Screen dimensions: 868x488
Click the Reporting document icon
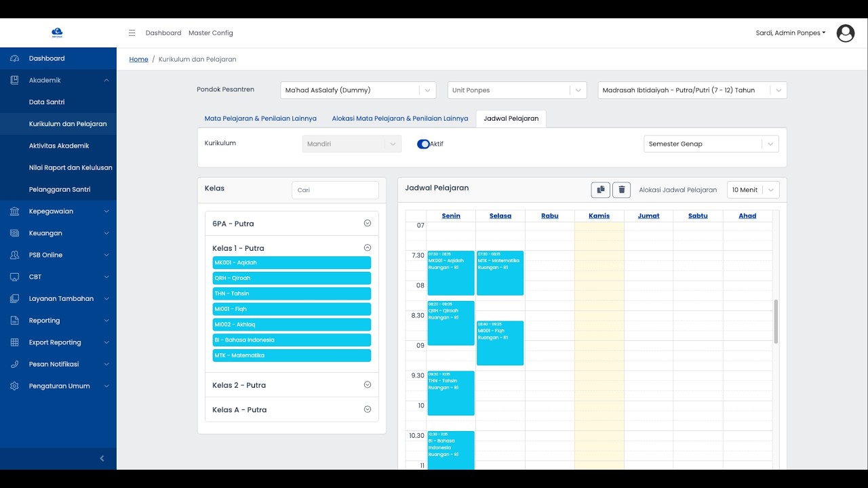(x=15, y=321)
